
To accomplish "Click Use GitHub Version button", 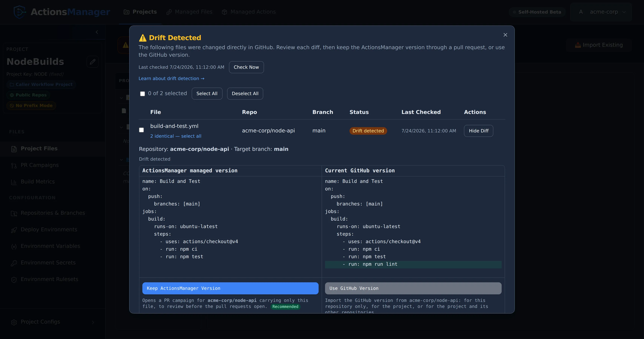I will pyautogui.click(x=413, y=288).
